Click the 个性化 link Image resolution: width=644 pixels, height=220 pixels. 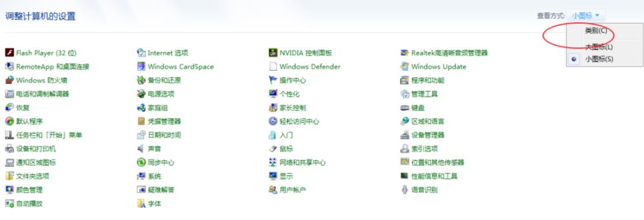point(290,94)
